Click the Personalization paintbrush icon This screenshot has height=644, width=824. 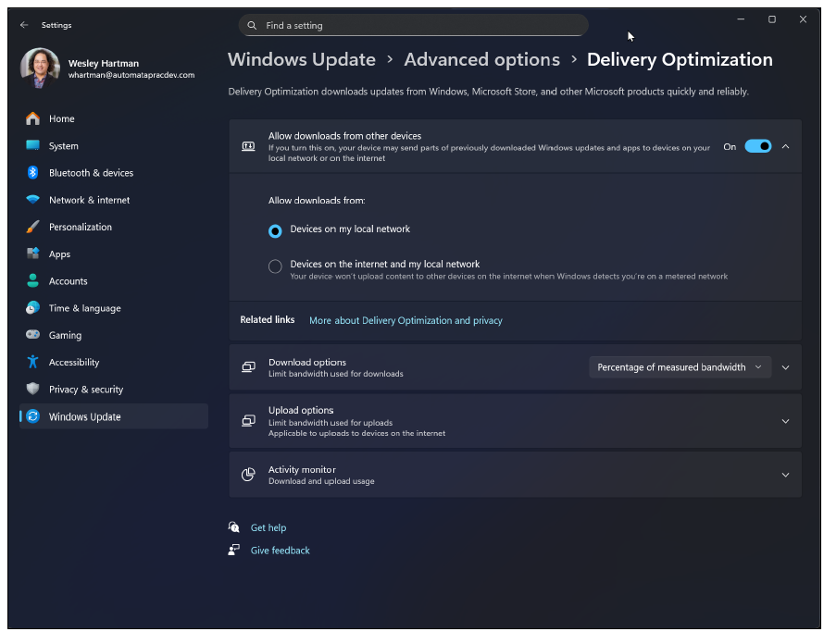click(33, 227)
